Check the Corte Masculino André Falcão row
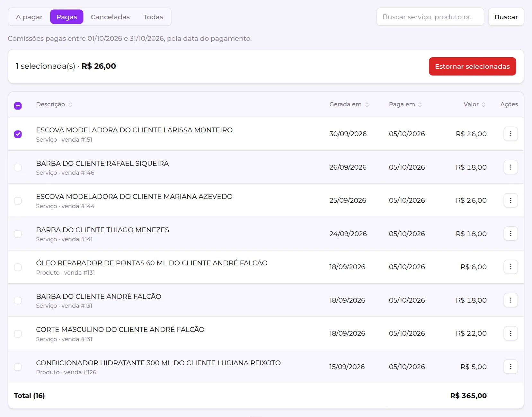This screenshot has width=532, height=417. click(x=18, y=334)
